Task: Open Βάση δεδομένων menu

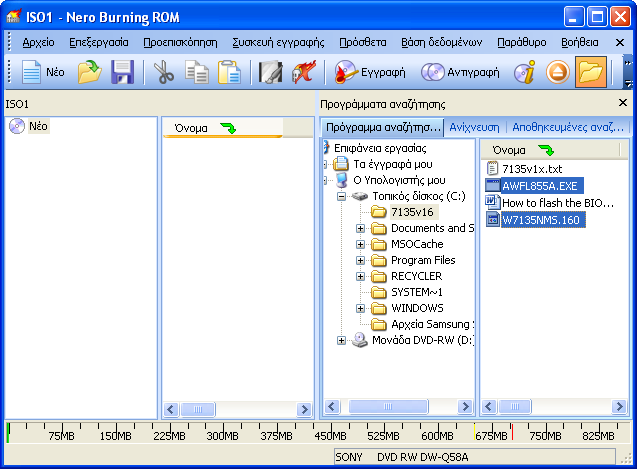Action: (x=442, y=42)
